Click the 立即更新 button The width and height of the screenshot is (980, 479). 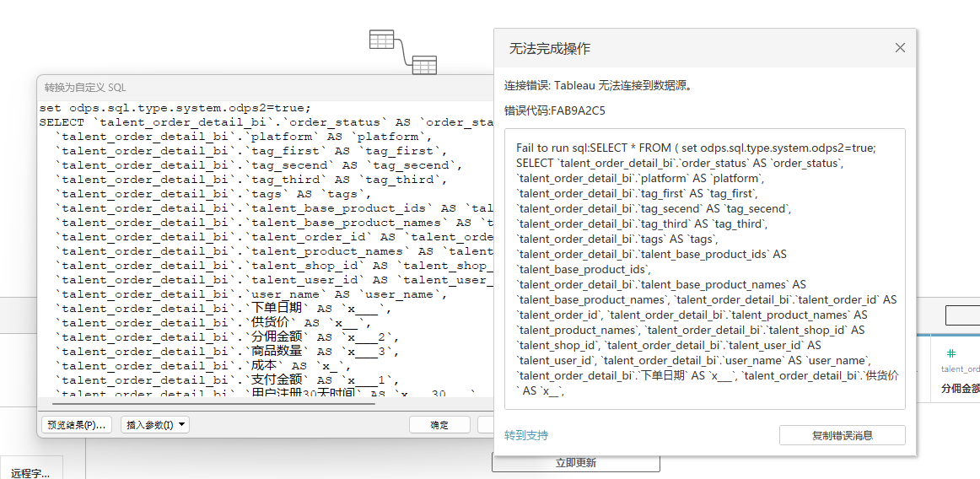[x=576, y=463]
